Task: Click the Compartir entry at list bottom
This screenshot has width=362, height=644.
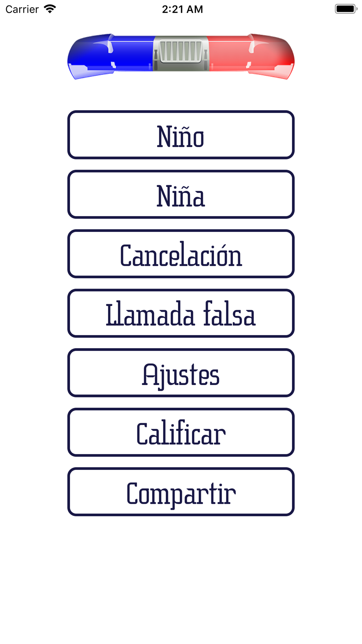Action: coord(181,492)
